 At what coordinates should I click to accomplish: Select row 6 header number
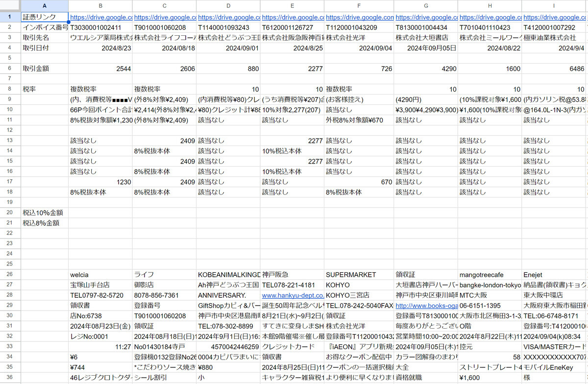pos(10,69)
